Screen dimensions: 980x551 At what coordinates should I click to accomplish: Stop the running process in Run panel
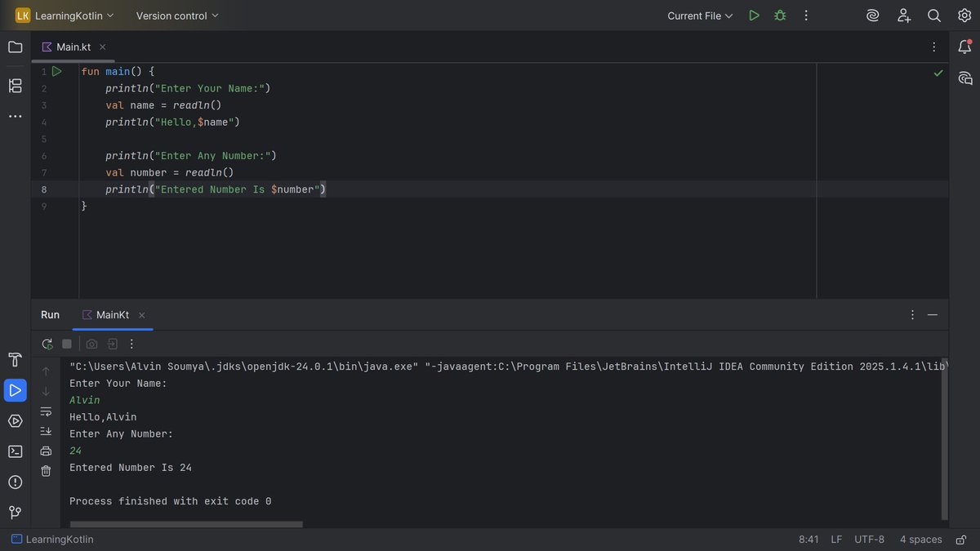tap(67, 344)
